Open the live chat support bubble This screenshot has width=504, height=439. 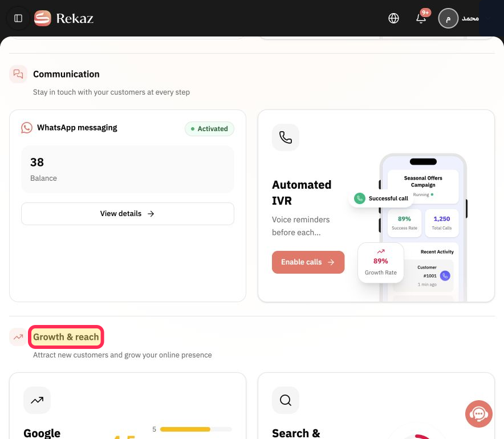tap(478, 414)
